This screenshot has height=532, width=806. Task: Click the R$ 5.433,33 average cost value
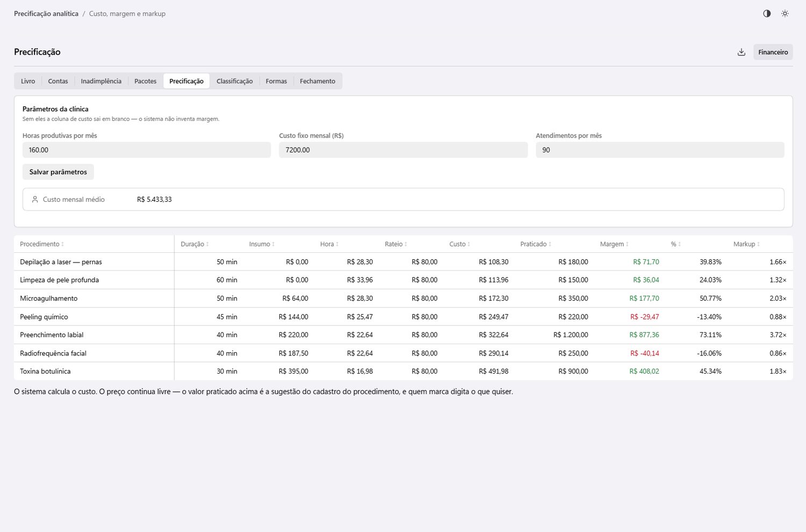coord(154,199)
